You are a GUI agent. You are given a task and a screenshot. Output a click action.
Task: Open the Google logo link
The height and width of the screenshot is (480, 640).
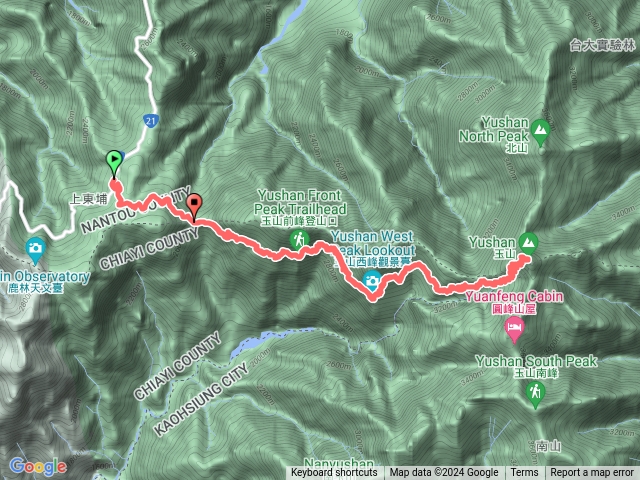38,467
